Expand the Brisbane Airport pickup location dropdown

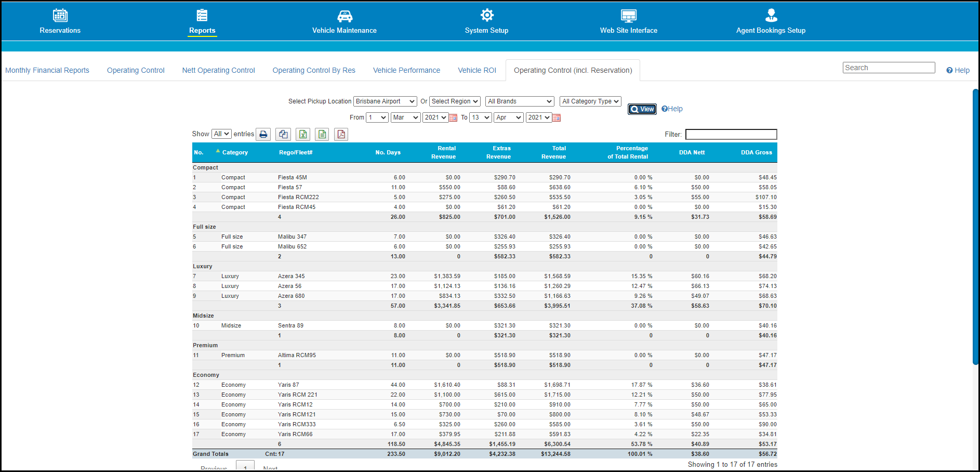385,101
